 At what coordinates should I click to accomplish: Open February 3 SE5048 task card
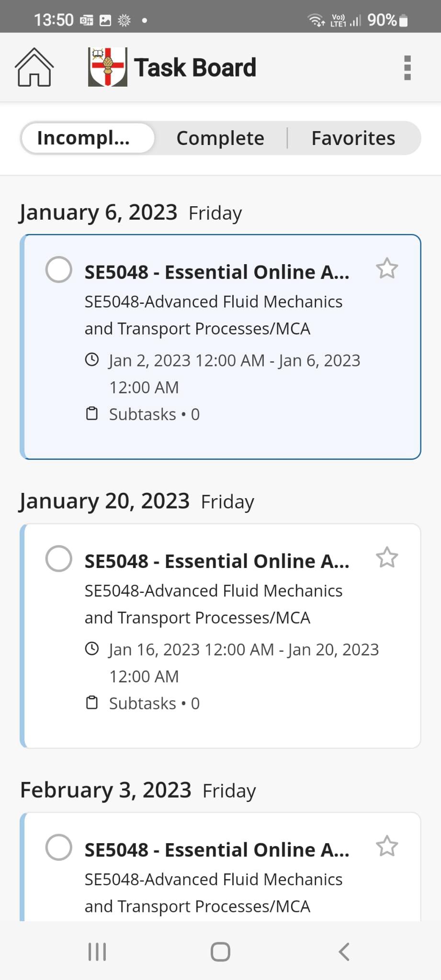(220, 867)
